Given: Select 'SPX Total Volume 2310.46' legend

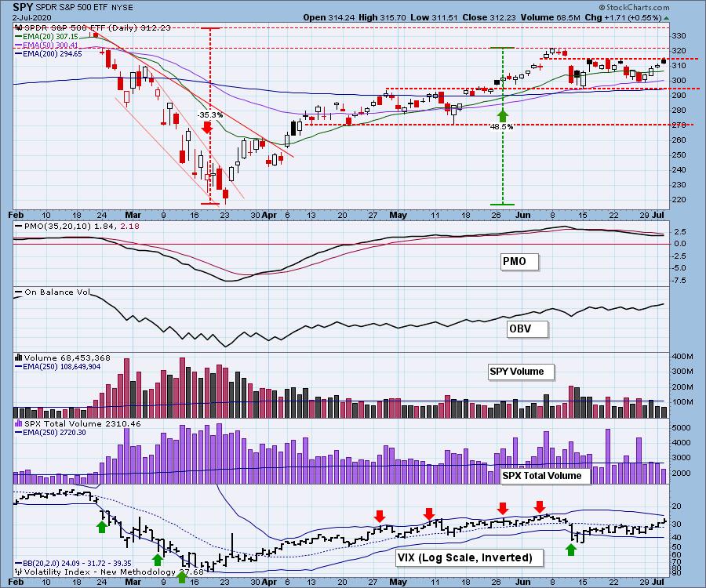Looking at the screenshot, I should 82,423.
